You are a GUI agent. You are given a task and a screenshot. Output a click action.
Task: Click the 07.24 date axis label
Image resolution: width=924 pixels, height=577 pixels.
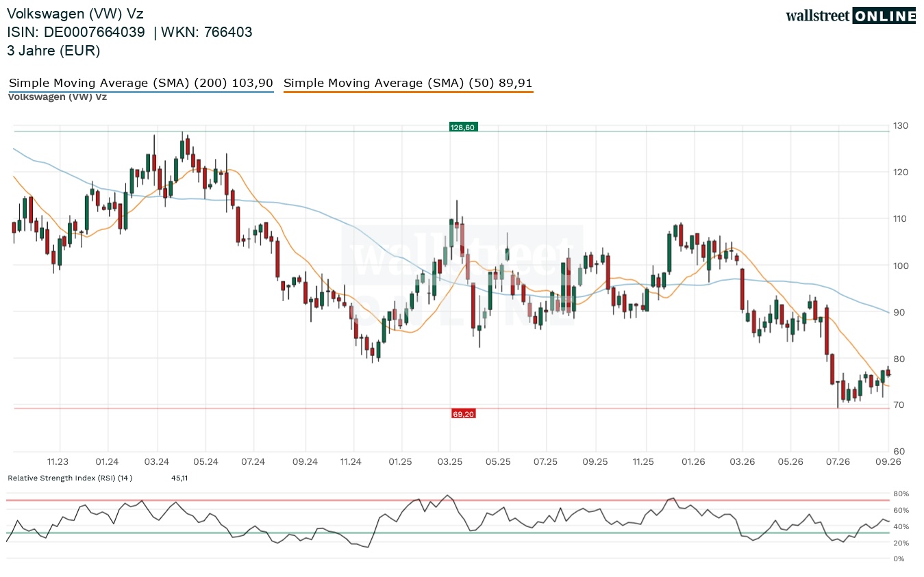tap(253, 462)
